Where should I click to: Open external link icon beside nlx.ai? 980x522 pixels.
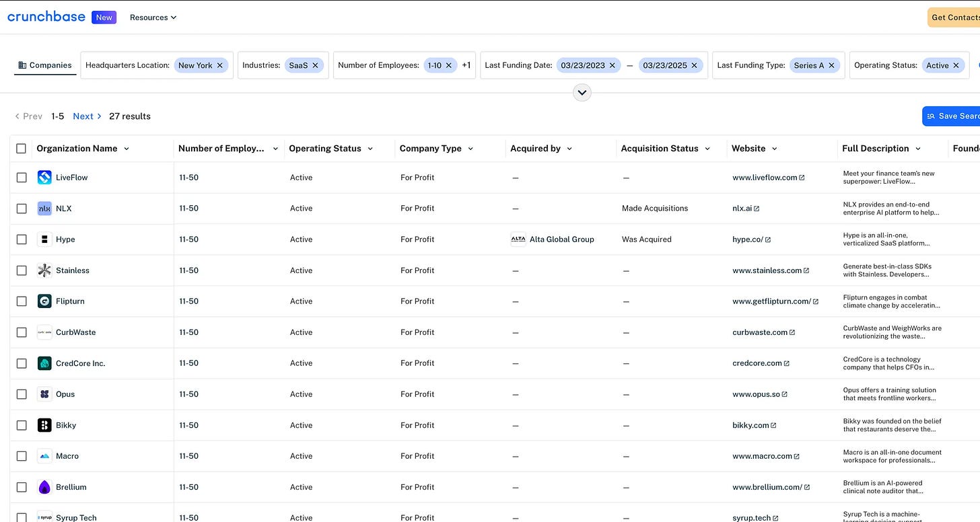(757, 209)
